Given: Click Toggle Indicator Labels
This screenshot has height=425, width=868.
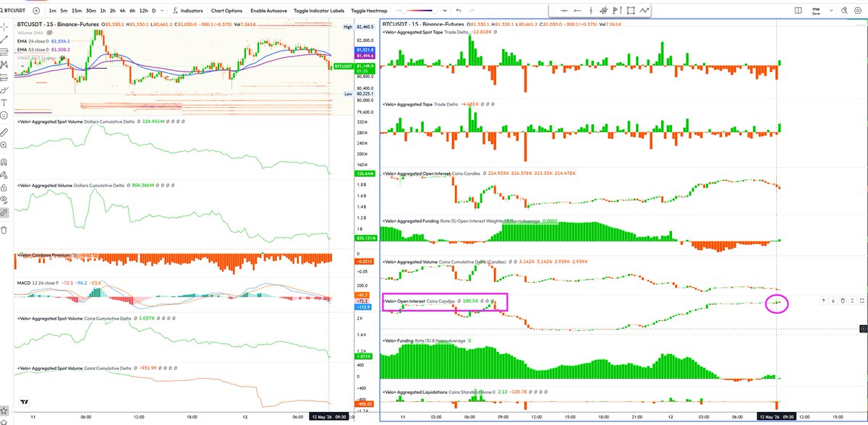Looking at the screenshot, I should 319,11.
